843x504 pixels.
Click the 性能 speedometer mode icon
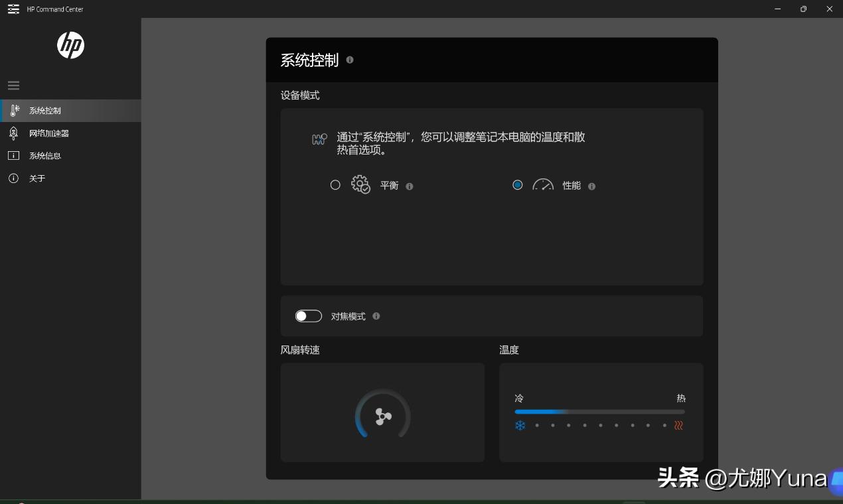point(543,185)
